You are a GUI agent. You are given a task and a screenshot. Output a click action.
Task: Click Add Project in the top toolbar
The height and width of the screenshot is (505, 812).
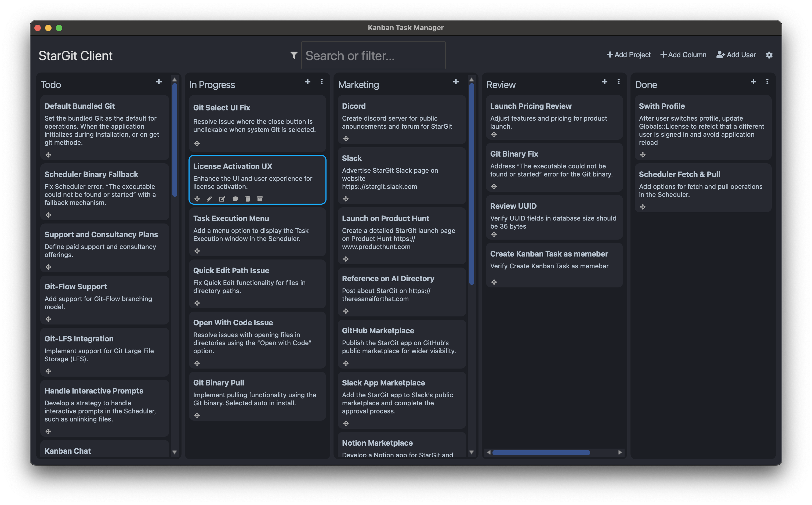pyautogui.click(x=628, y=55)
